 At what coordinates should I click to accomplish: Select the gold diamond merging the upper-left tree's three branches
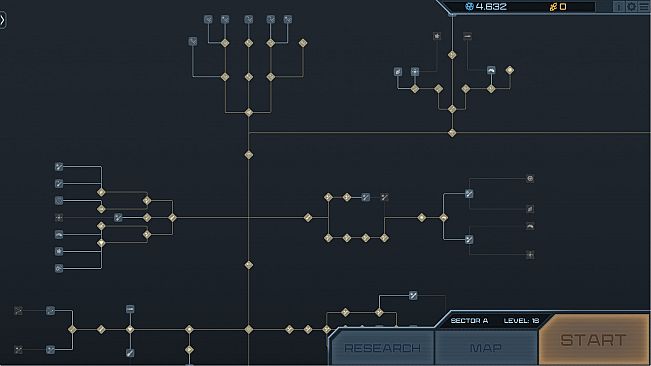pyautogui.click(x=249, y=112)
